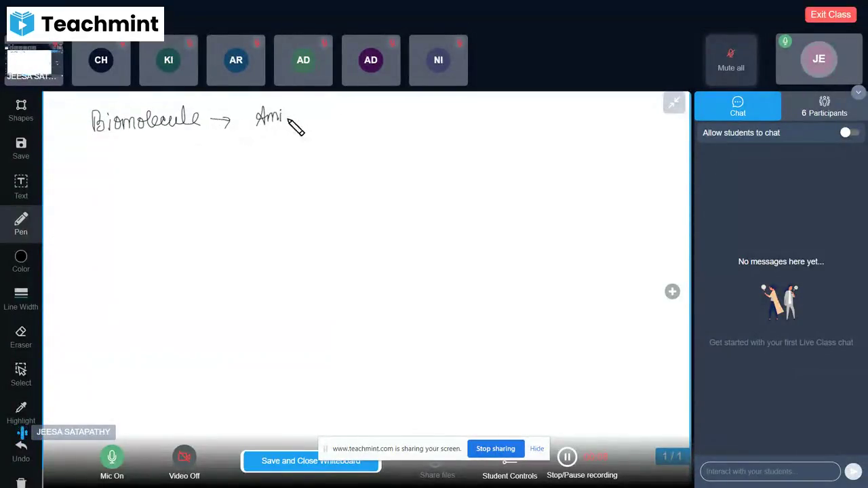Click the chat message input field
The height and width of the screenshot is (488, 868).
point(770,471)
